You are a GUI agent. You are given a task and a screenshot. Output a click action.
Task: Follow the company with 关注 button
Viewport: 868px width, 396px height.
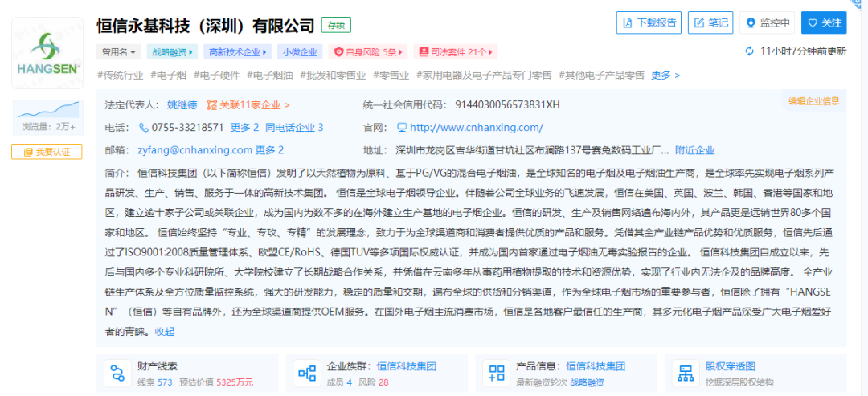point(825,22)
